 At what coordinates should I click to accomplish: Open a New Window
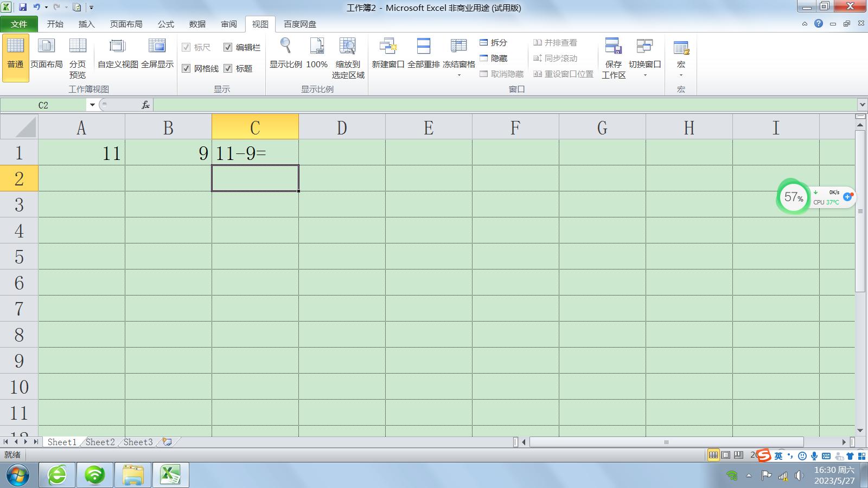[388, 47]
